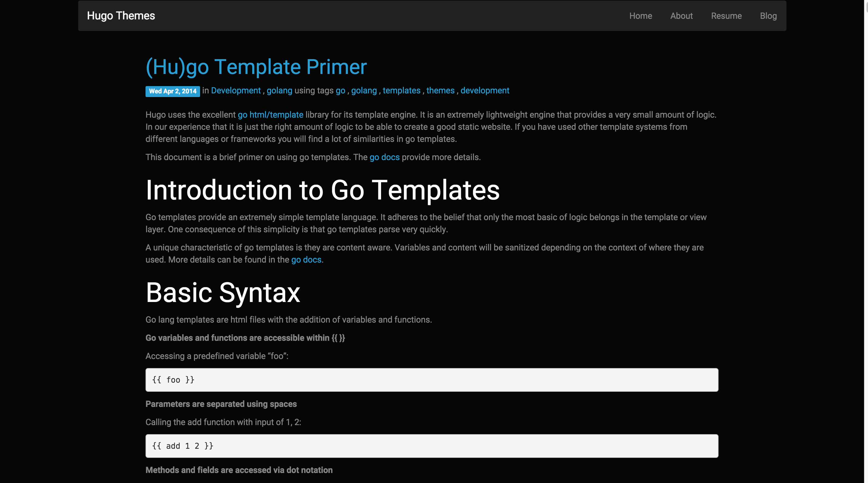Image resolution: width=868 pixels, height=483 pixels.
Task: Click the {{ add 1 2 }} code block
Action: tap(431, 446)
